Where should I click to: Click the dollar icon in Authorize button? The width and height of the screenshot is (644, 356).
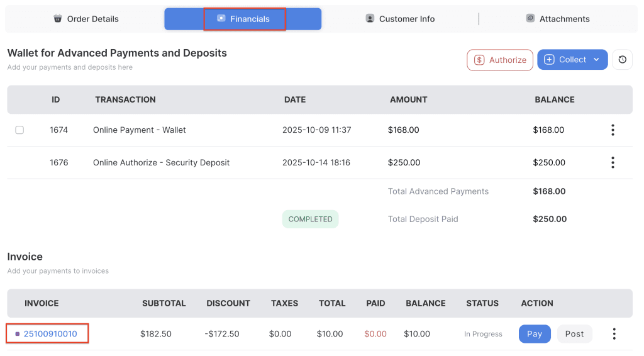coord(479,60)
